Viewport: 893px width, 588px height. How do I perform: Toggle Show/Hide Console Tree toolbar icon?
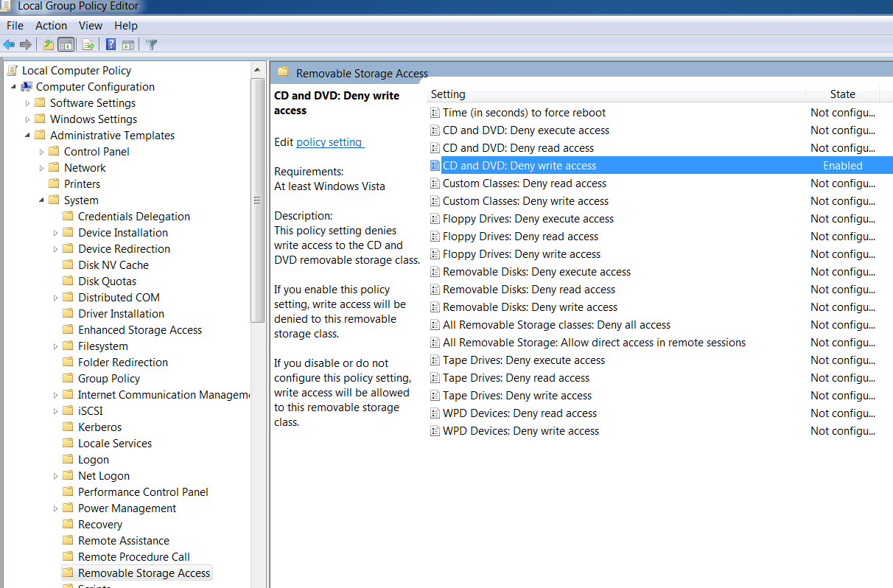[66, 44]
